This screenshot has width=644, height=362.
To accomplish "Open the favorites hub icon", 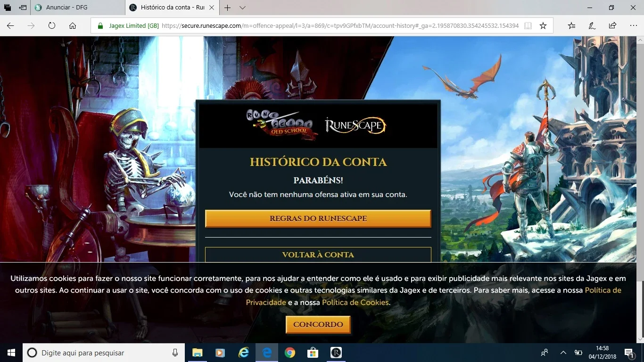I will pos(571,26).
